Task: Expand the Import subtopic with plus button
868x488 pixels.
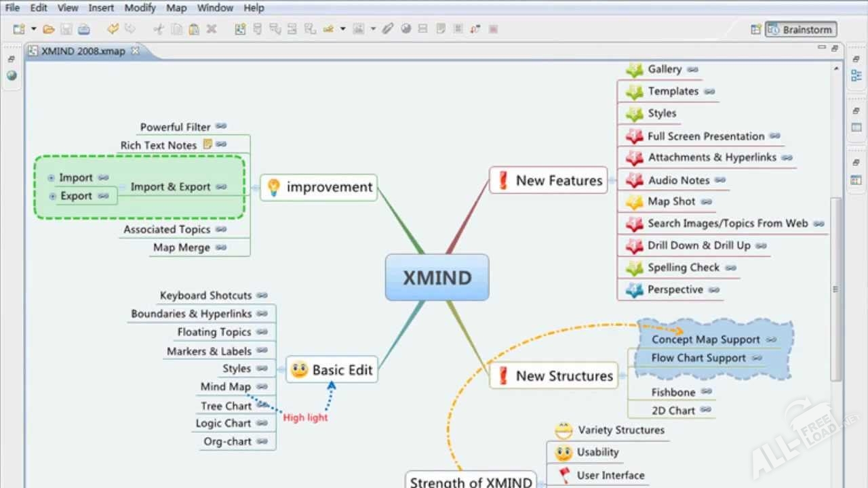Action: pos(52,178)
